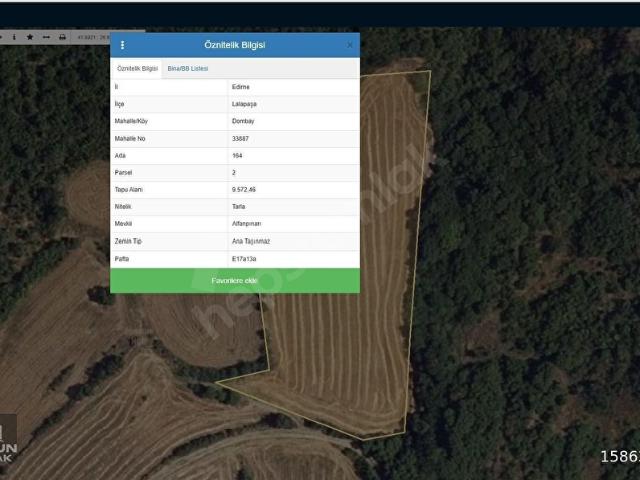Screen dimensions: 640x480
Task: Select the Pafta value E17a13a
Action: 244,259
